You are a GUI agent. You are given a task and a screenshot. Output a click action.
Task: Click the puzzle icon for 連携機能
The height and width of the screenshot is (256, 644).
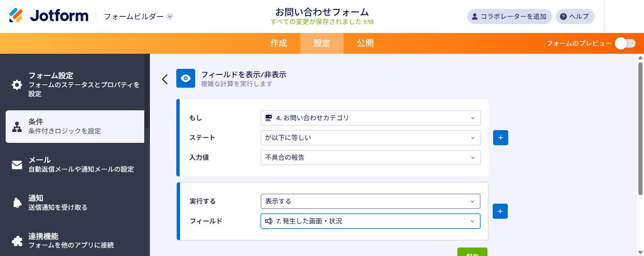17,241
